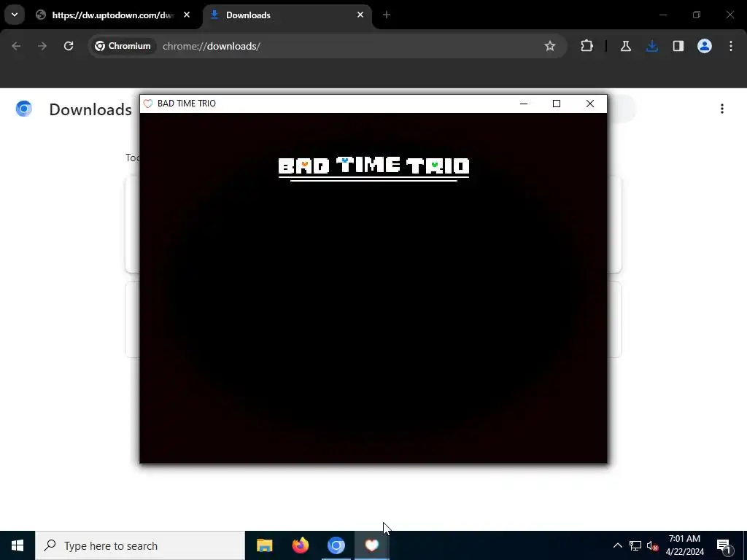Close the BAD TIME TRIO window
This screenshot has height=560, width=747.
point(589,104)
